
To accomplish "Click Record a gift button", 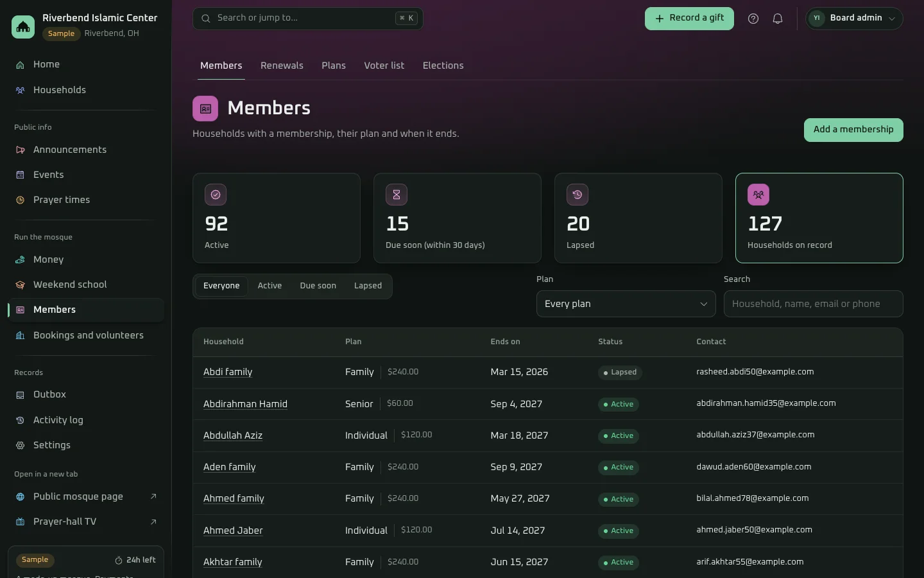I will 689,19.
